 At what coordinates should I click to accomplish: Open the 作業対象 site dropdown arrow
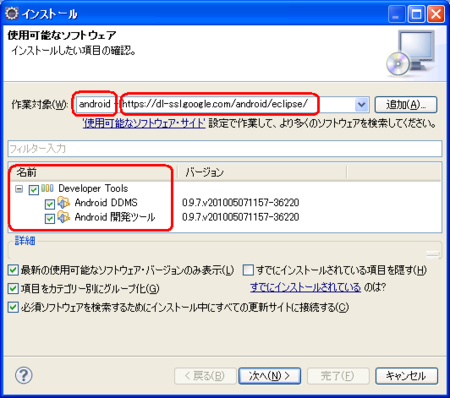tap(362, 105)
